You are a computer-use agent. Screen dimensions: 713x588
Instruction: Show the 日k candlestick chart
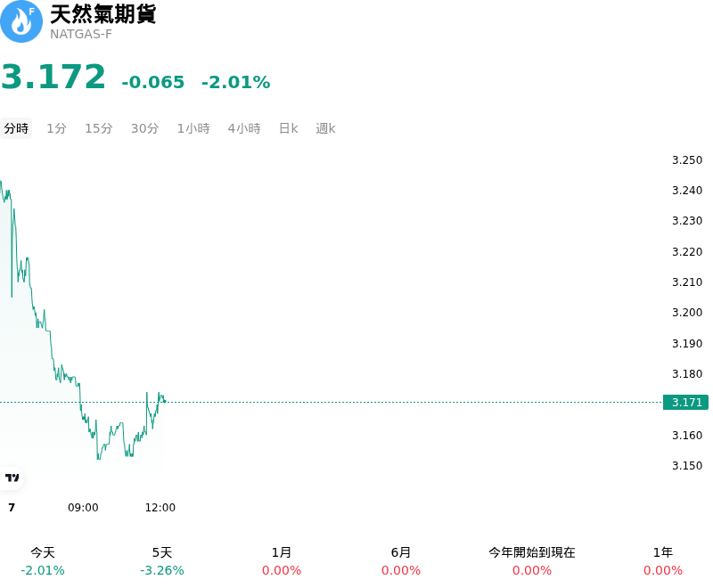[x=288, y=128]
